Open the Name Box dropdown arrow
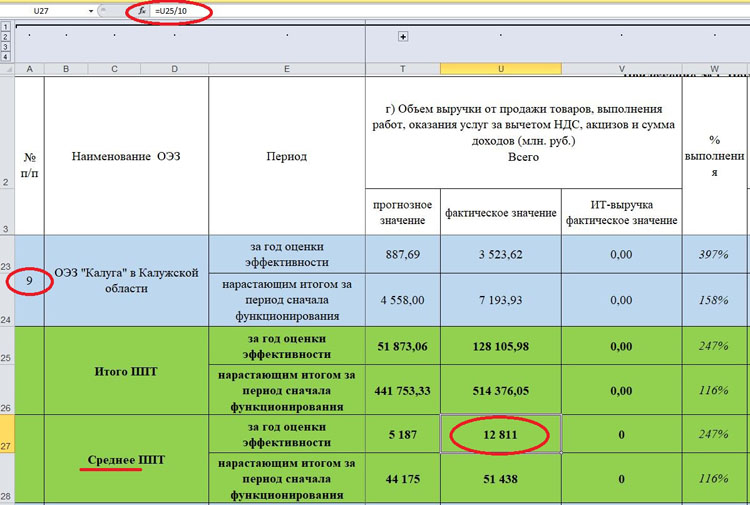750x505 pixels. (90, 10)
